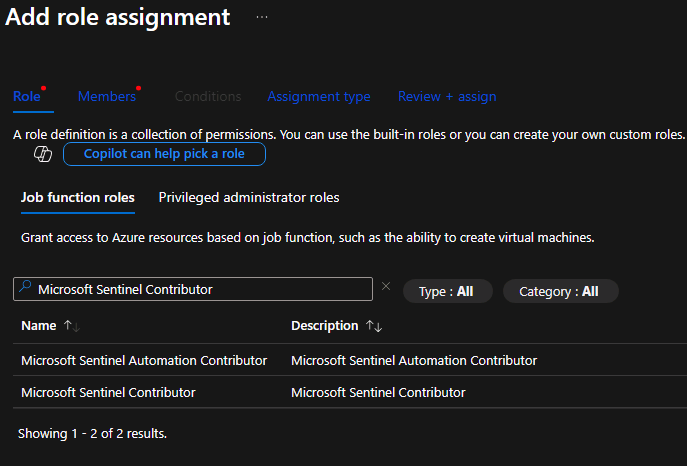Click Microsoft Sentinel Automation Contributor description cell

coord(414,360)
